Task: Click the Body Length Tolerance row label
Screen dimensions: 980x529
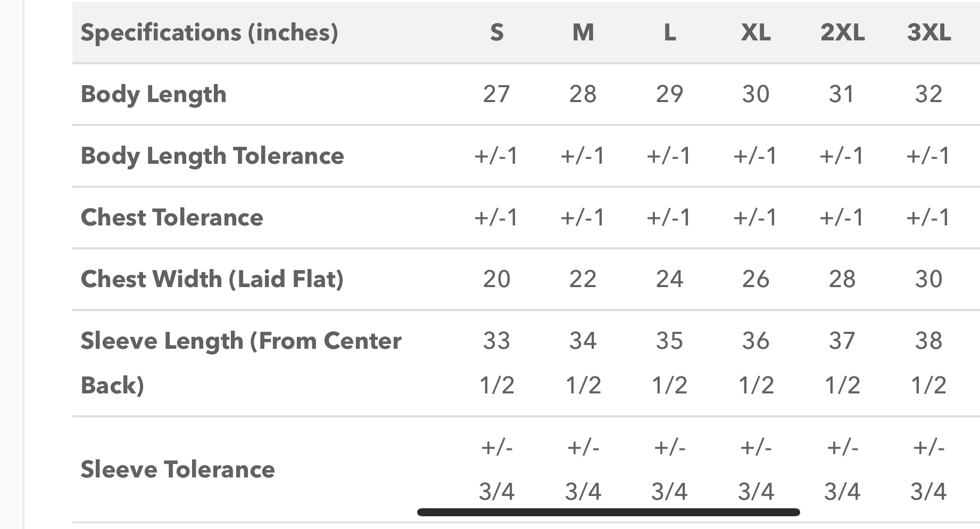Action: (x=212, y=156)
